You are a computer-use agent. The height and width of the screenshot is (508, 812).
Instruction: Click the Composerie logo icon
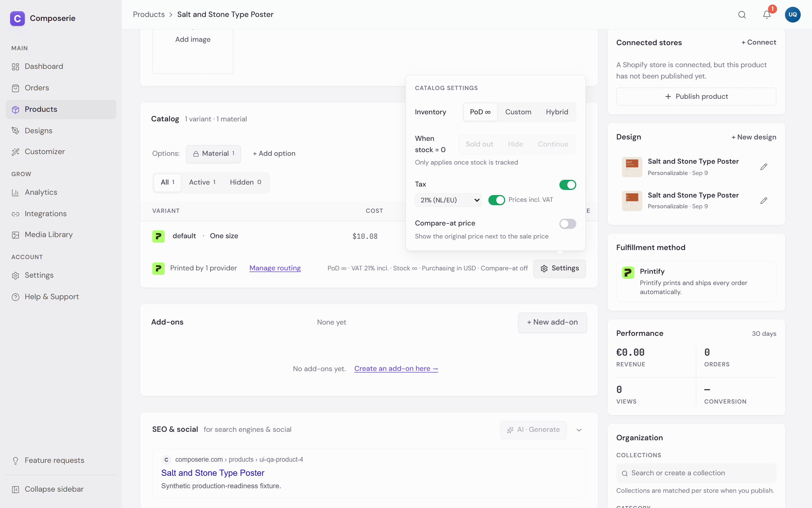tap(17, 18)
